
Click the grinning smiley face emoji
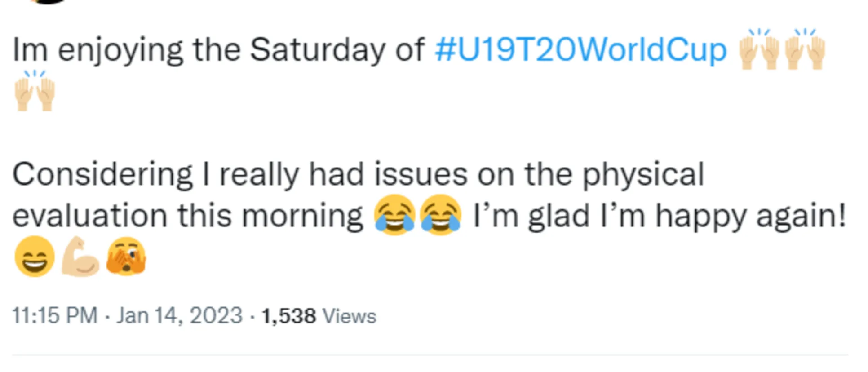[35, 256]
